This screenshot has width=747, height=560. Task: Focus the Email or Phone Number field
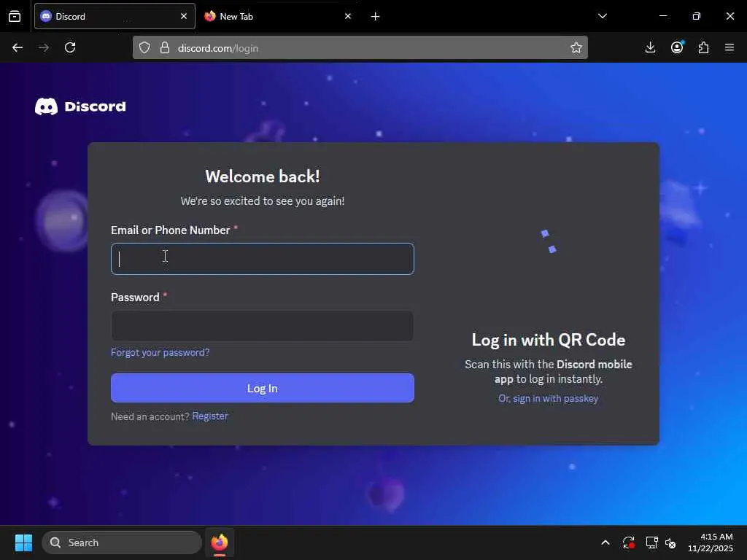[x=263, y=259]
